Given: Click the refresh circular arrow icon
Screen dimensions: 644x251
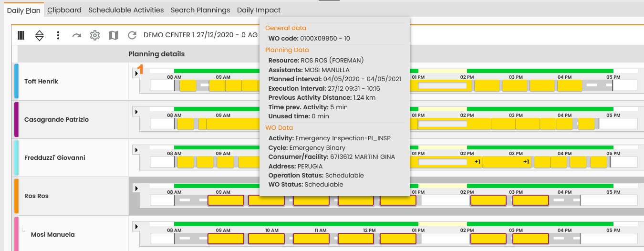Looking at the screenshot, I should pos(132,35).
